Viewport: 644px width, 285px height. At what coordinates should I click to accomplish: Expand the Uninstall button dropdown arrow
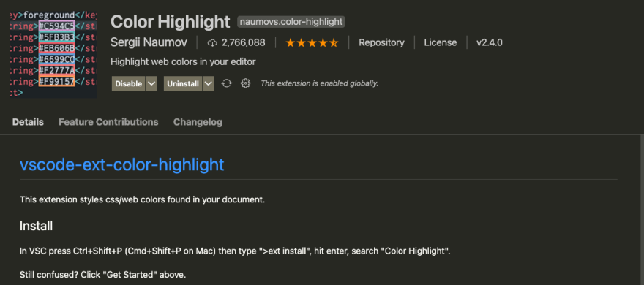tap(209, 83)
